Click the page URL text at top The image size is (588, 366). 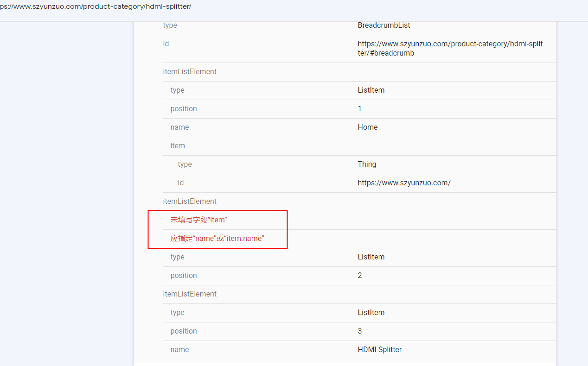[x=96, y=6]
